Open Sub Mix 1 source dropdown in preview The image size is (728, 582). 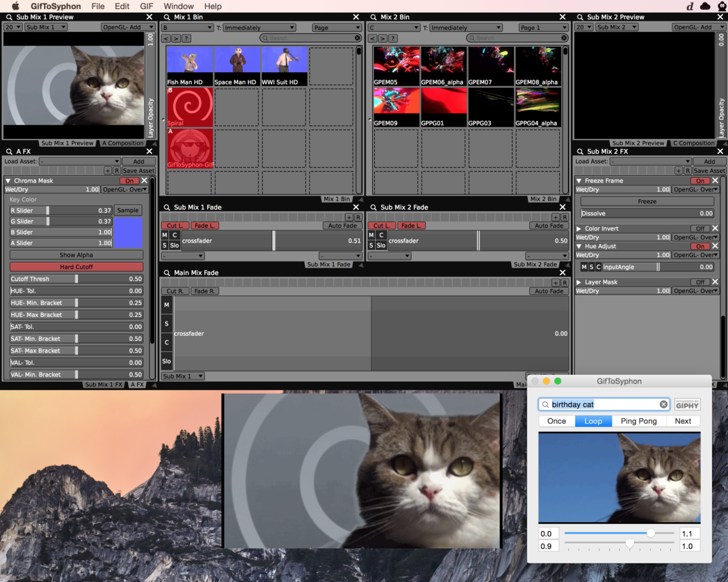tap(46, 27)
